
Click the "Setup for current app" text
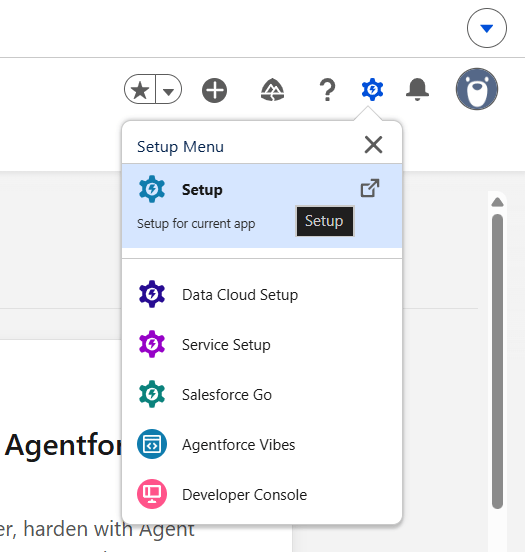(x=196, y=224)
